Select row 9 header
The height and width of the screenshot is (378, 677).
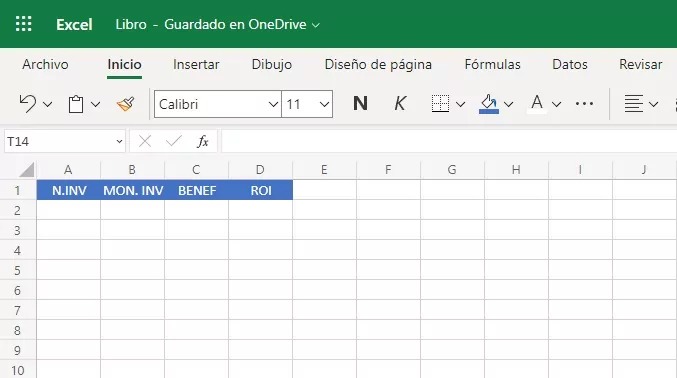pyautogui.click(x=17, y=350)
